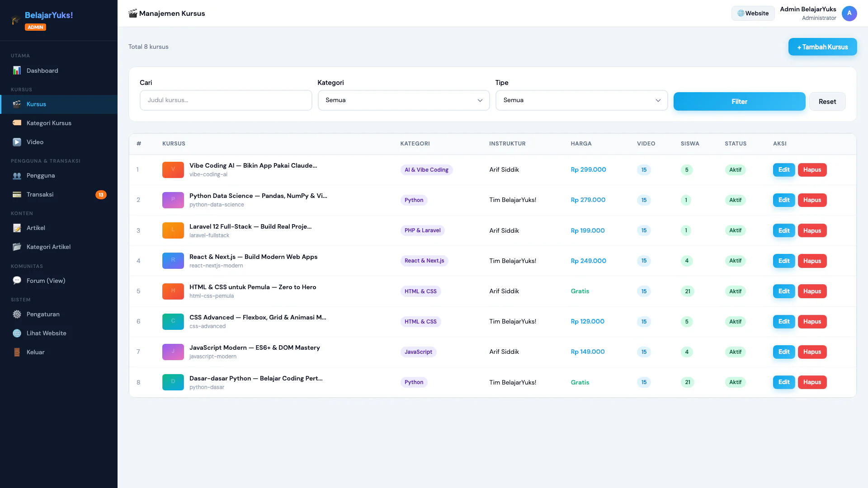Click the JavaScript Modern course title

[255, 347]
